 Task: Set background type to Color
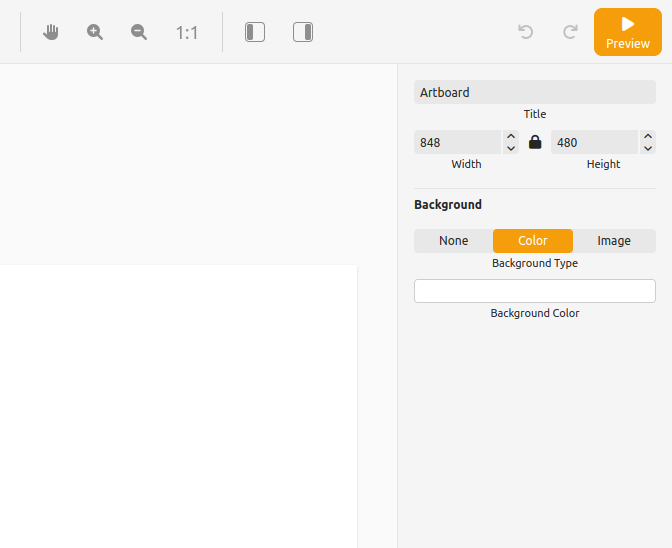point(533,241)
